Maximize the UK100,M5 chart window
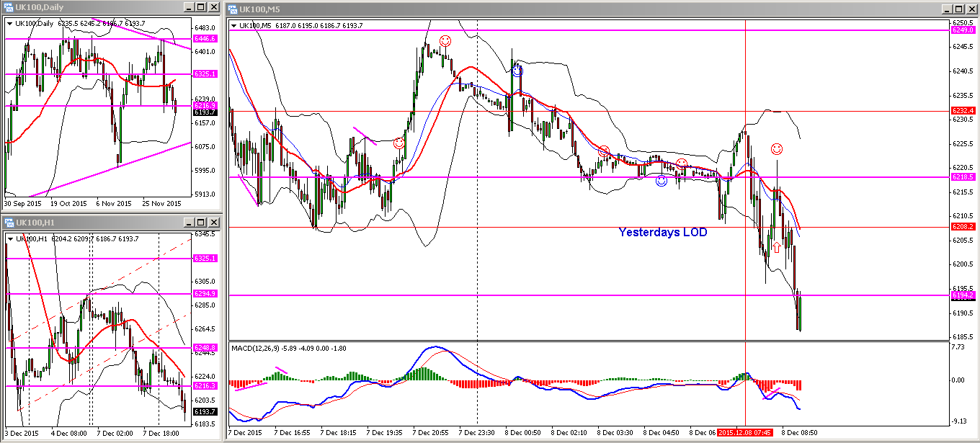Image resolution: width=980 pixels, height=443 pixels. click(x=959, y=8)
